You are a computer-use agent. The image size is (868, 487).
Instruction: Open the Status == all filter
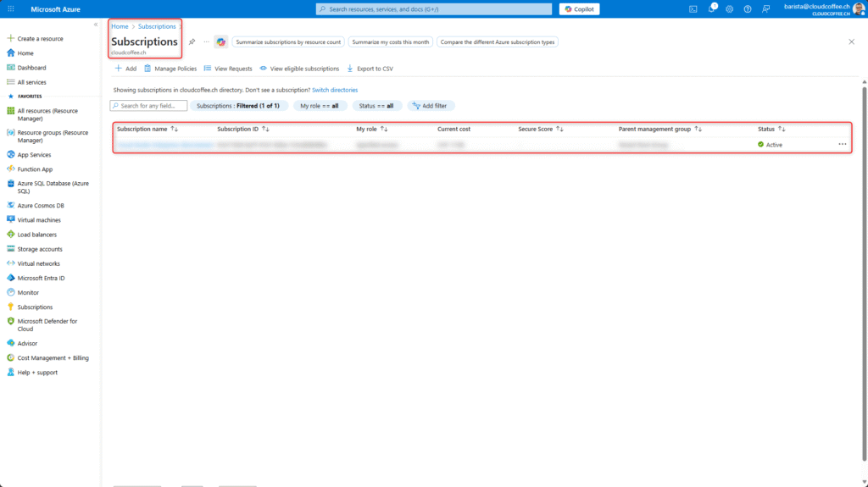[376, 106]
